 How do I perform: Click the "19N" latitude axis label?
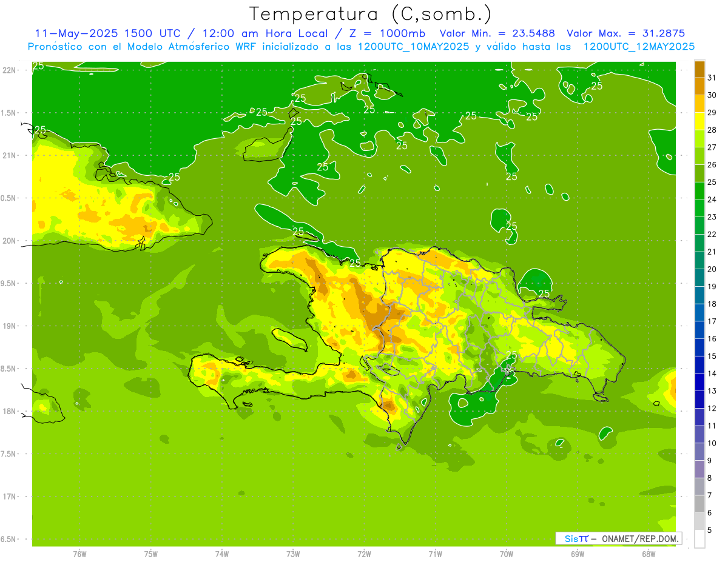coord(9,326)
